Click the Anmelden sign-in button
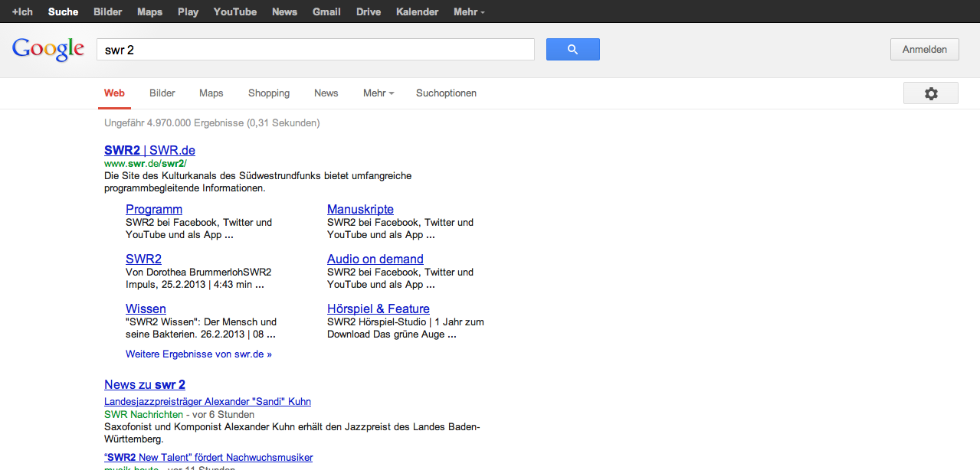980x470 pixels. [x=924, y=50]
